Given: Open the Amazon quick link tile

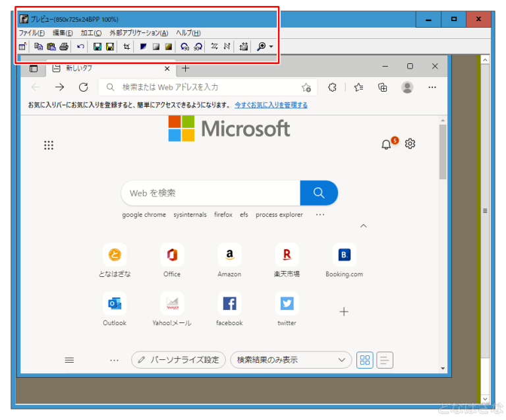Looking at the screenshot, I should 229,260.
